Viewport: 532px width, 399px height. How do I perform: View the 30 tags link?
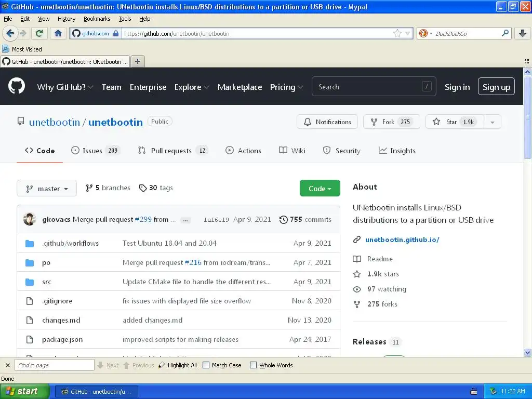156,188
